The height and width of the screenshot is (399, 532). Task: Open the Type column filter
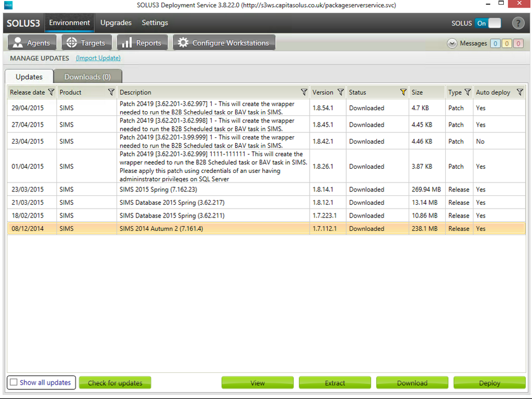[468, 92]
